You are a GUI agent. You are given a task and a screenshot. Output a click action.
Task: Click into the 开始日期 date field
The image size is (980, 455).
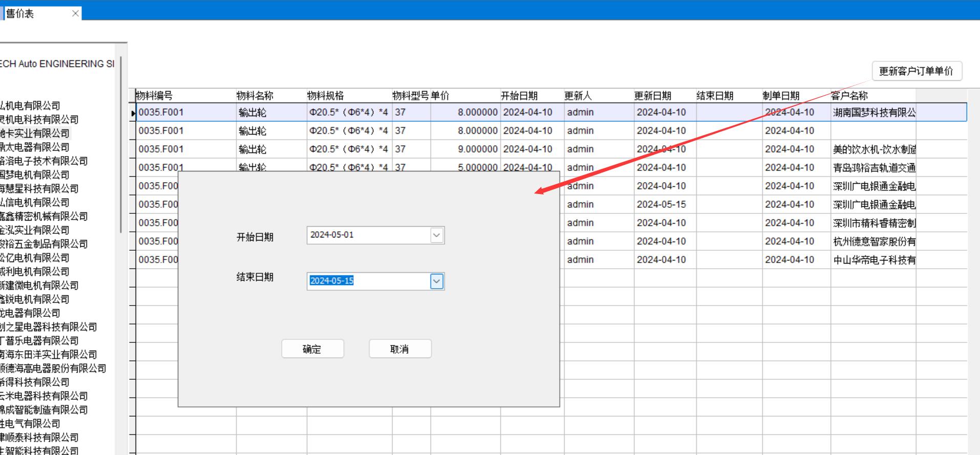click(x=369, y=235)
